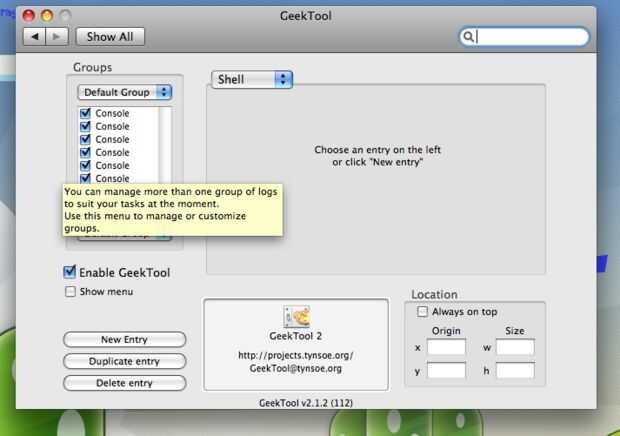Click the GeekTool v2.1.2 (112) version text
The image size is (620, 436).
click(306, 403)
